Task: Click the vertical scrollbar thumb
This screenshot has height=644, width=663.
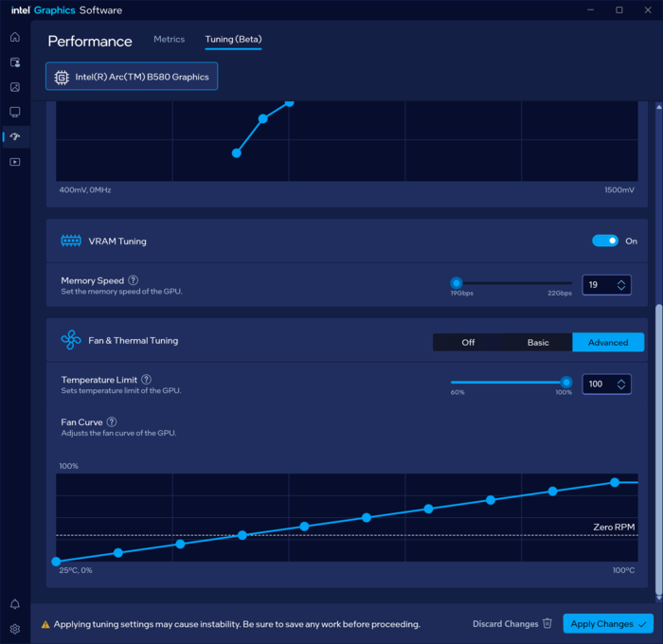Action: click(x=658, y=448)
